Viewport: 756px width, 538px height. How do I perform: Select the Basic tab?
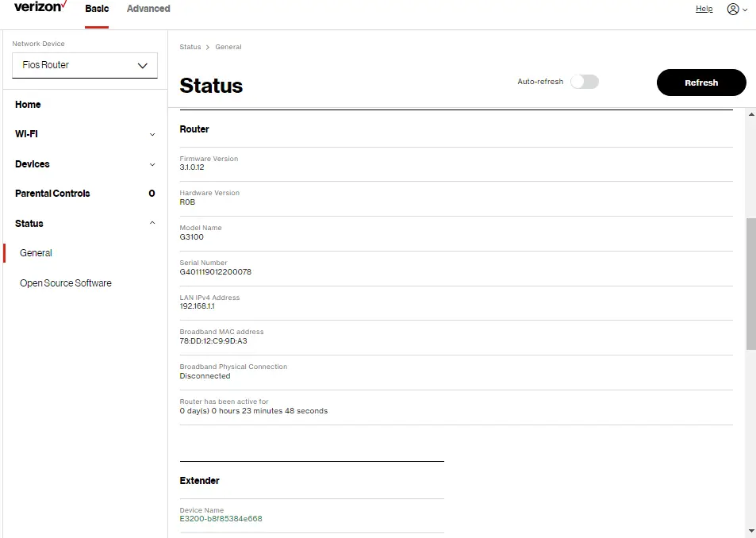click(96, 9)
